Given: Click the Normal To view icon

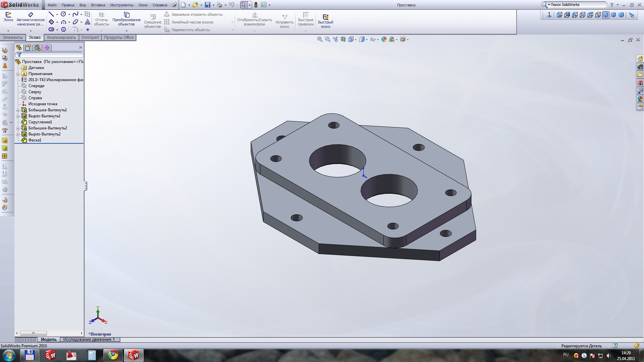Looking at the screenshot, I should point(549,15).
